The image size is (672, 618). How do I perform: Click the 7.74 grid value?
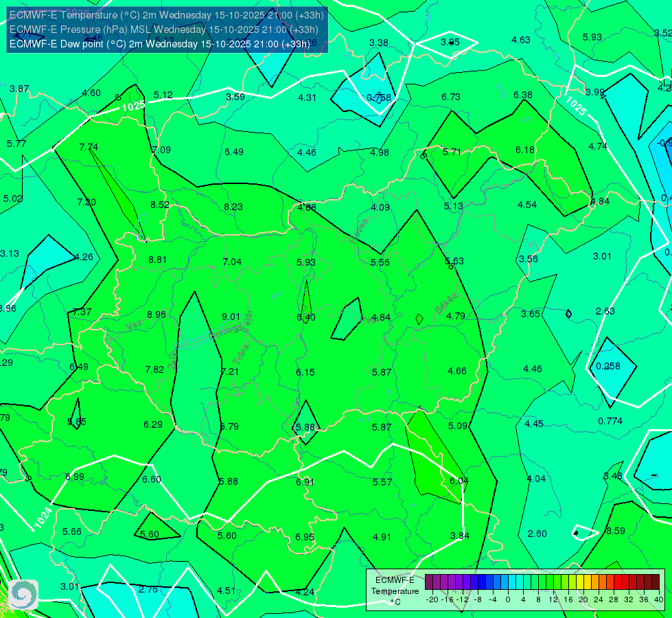pos(89,147)
